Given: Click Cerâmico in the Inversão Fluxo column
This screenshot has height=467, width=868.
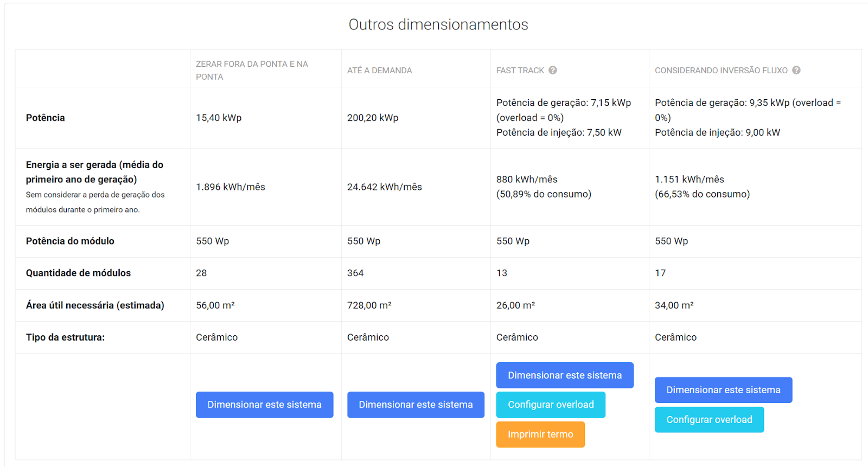Looking at the screenshot, I should coord(676,337).
